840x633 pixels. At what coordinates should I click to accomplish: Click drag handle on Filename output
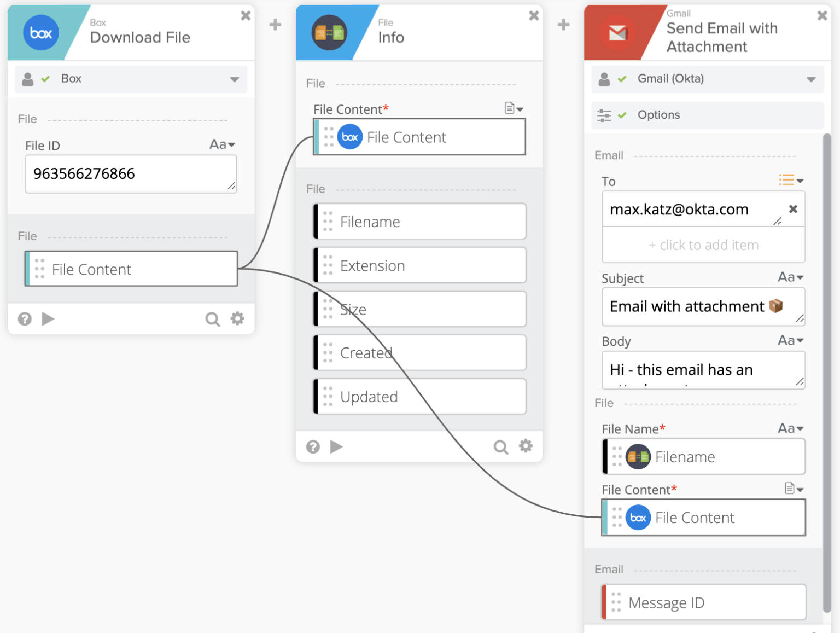[x=328, y=222]
